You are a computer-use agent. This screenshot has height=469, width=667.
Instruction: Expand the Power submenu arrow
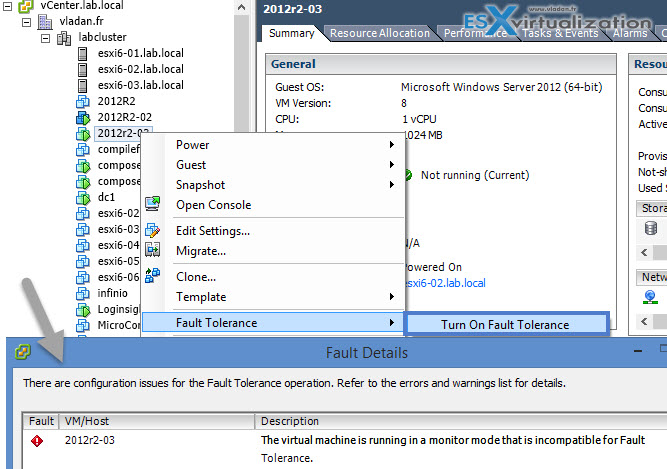pos(392,145)
